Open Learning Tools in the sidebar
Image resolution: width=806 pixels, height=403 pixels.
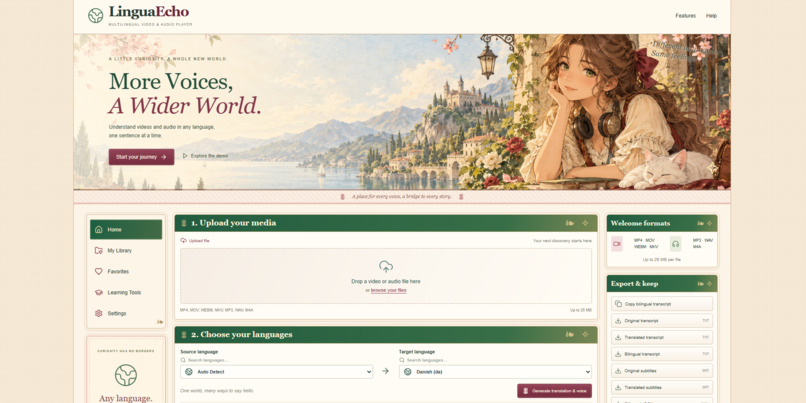click(x=126, y=292)
